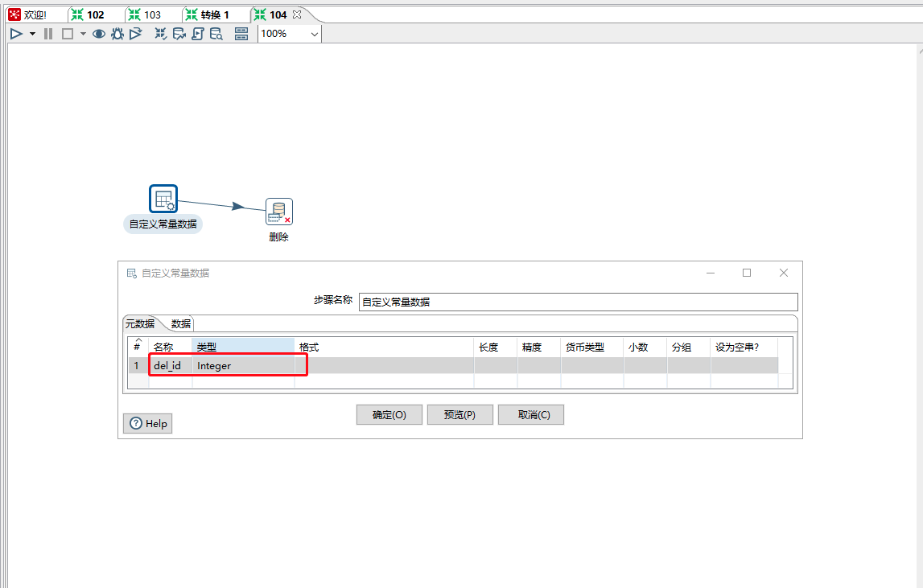Open the SQL generation icon
This screenshot has width=923, height=588.
pyautogui.click(x=198, y=33)
